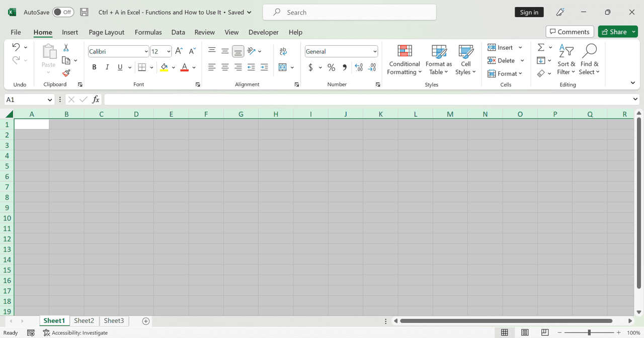This screenshot has width=644, height=338.
Task: Apply the red Font Color swatch
Action: tap(185, 67)
